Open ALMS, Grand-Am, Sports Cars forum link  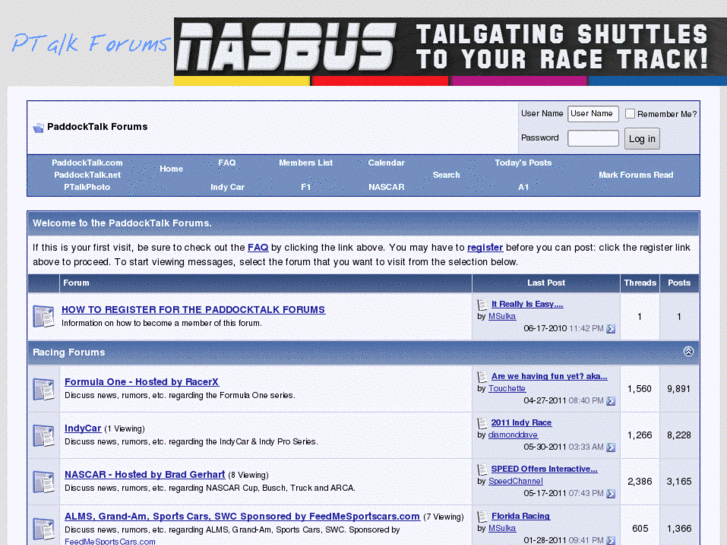242,516
